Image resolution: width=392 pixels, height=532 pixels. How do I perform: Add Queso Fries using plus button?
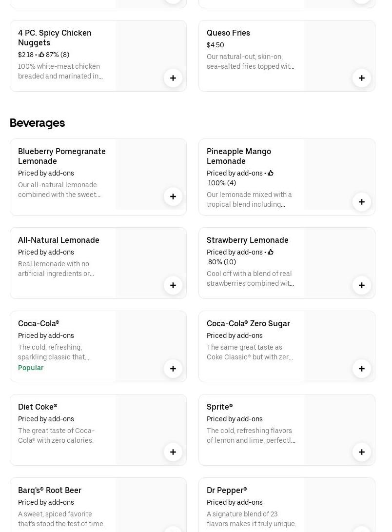tap(362, 78)
